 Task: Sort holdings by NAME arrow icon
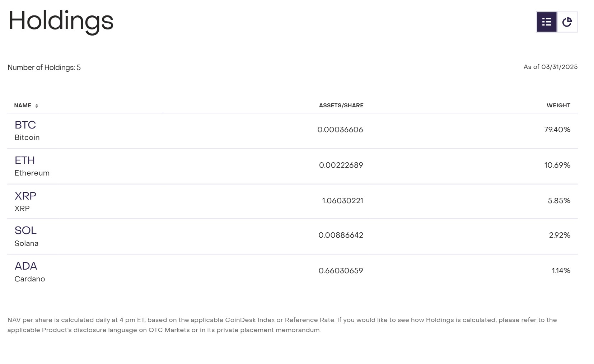click(37, 106)
